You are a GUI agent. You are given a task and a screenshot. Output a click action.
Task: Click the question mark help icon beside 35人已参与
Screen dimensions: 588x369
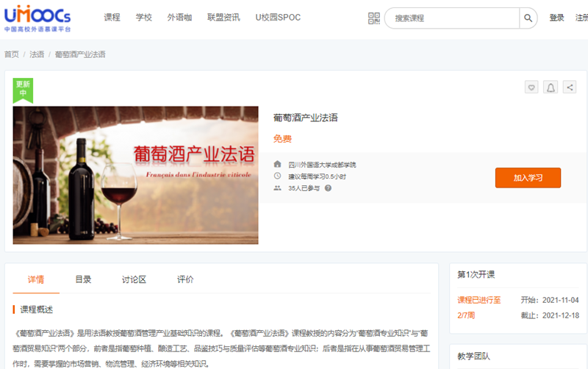click(328, 188)
